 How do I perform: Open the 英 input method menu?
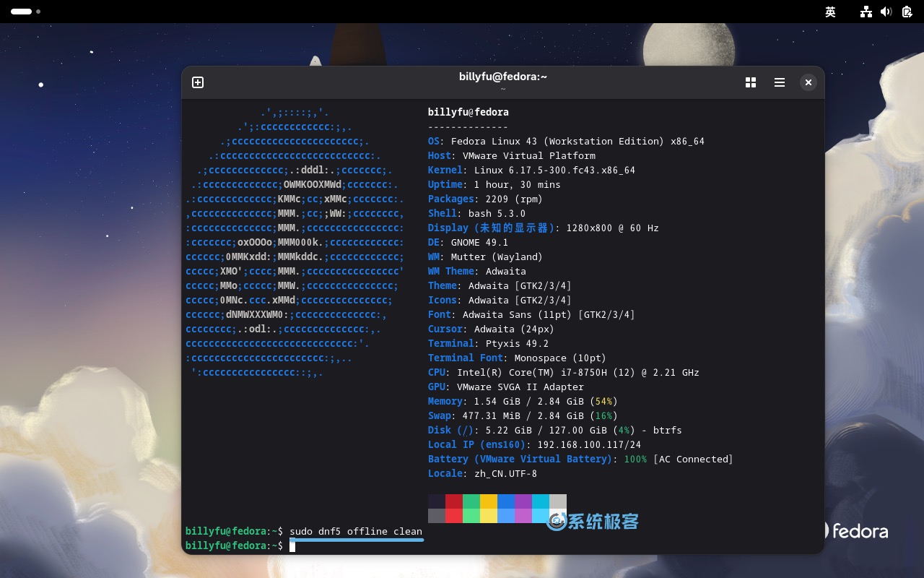(830, 12)
